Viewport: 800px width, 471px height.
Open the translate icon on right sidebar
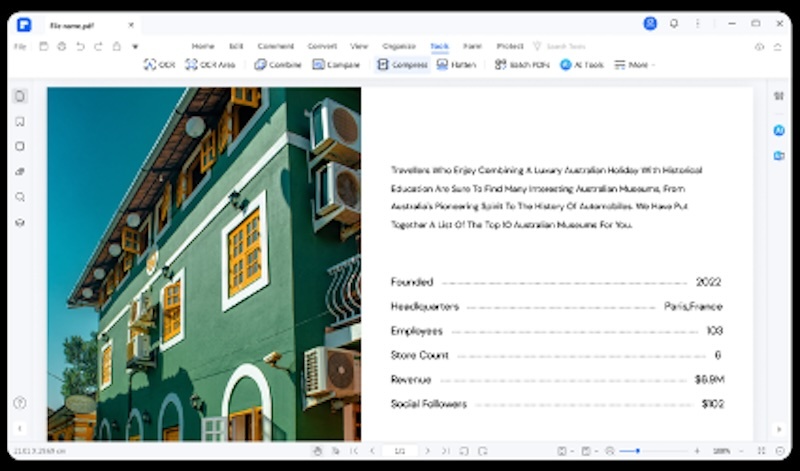779,156
